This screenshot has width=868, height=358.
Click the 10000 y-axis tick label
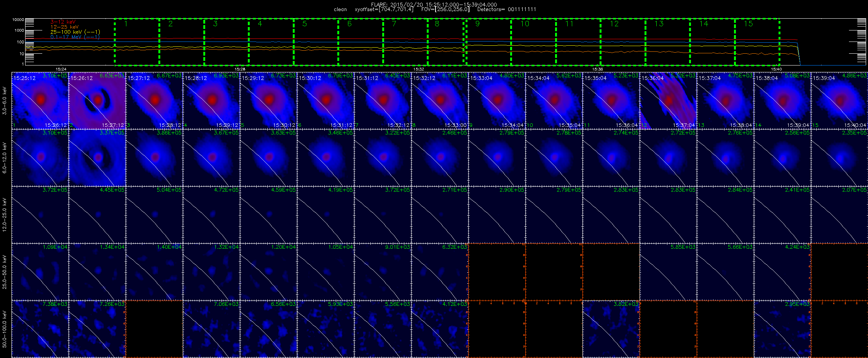pos(18,19)
